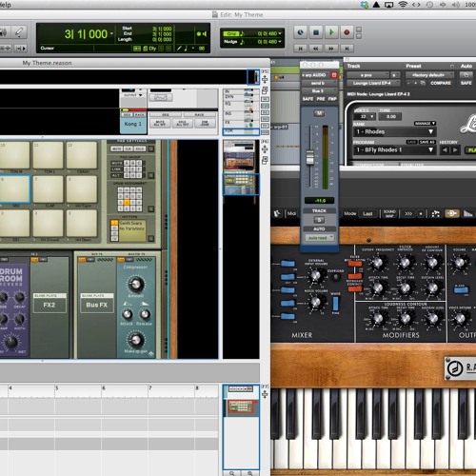Turn the External Input Volume knob
The height and width of the screenshot is (476, 476).
(x=316, y=275)
